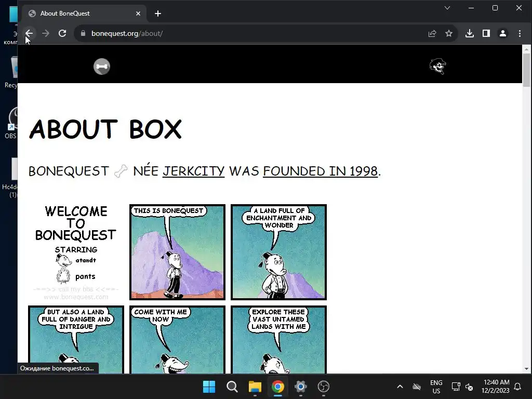Click the bone logo in site header

102,66
